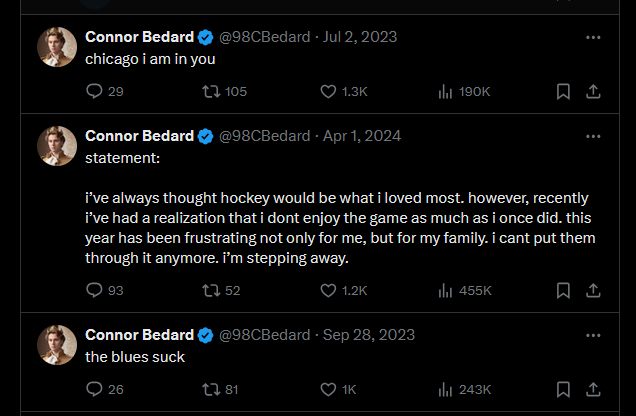This screenshot has width=636, height=416.
Task: Open more options on the Sep 28, 2023 tweet
Action: click(x=593, y=335)
